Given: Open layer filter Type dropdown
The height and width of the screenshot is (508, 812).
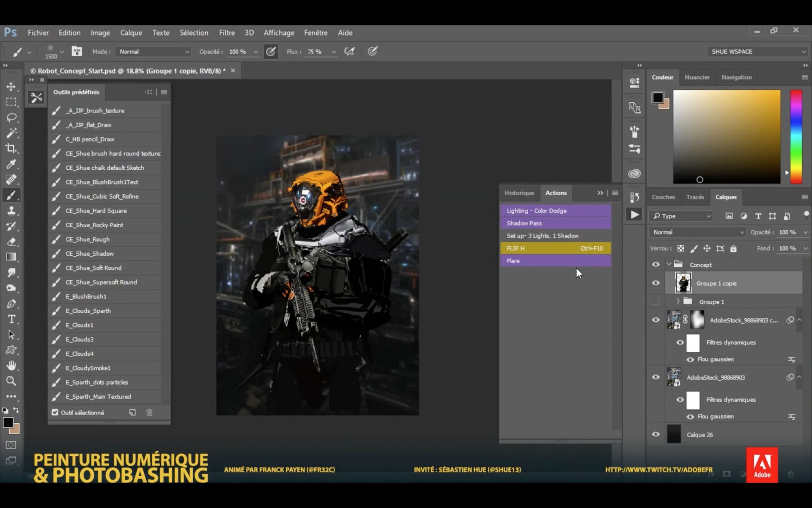Looking at the screenshot, I should coord(681,216).
